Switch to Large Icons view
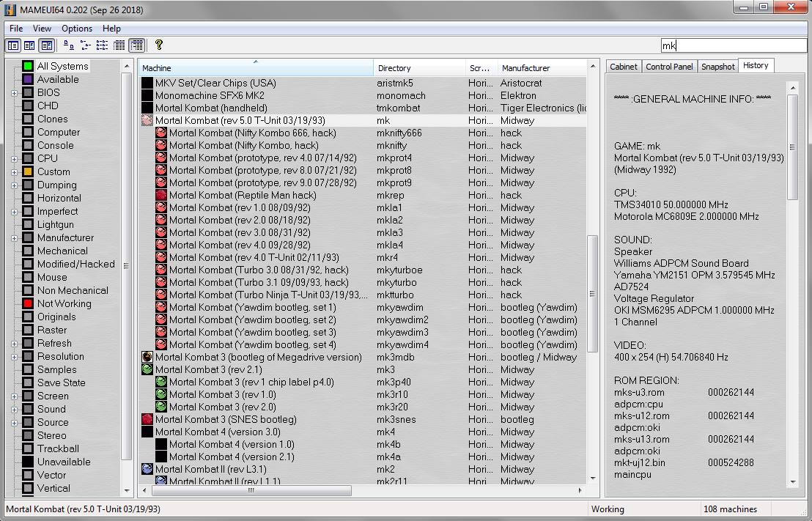812x521 pixels. 68,45
